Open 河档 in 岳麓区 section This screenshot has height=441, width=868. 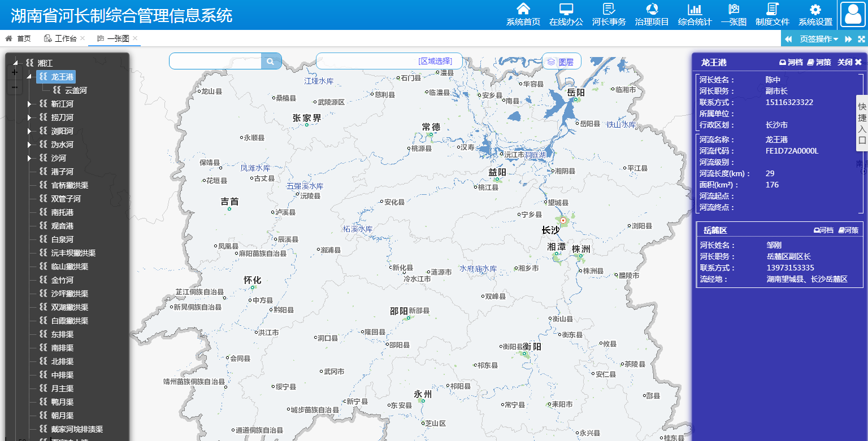pyautogui.click(x=823, y=230)
